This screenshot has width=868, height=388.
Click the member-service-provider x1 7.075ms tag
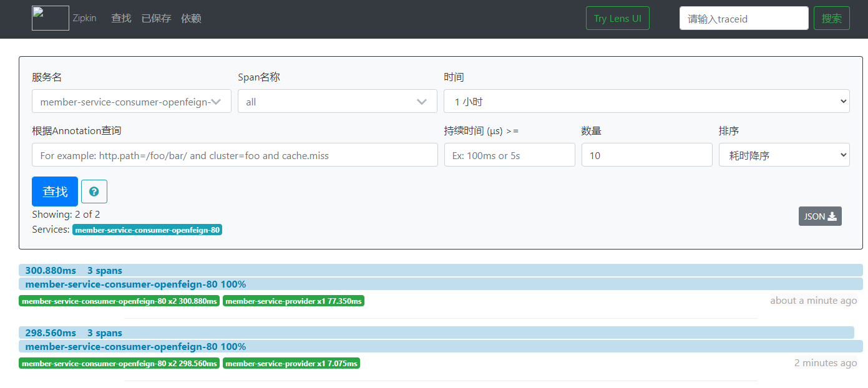point(291,363)
